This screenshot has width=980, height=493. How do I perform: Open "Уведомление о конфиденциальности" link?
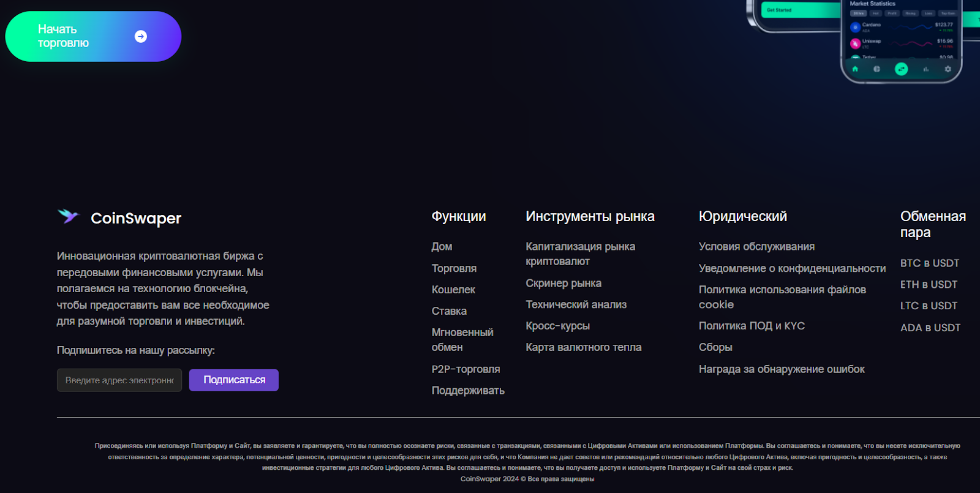pos(792,268)
